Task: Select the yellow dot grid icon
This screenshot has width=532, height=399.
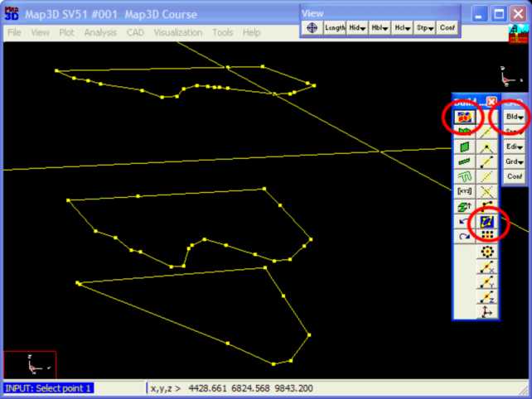Action: tap(487, 236)
